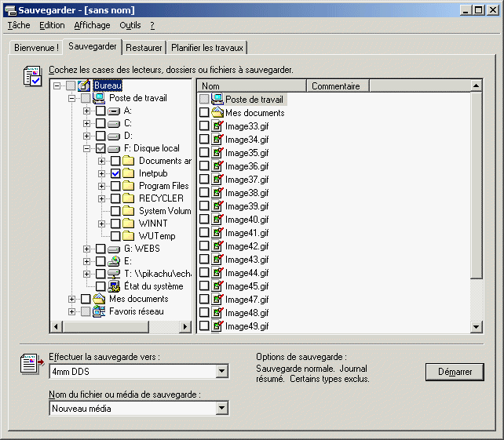The image size is (504, 440).
Task: Click the 'Nouveau média' backup name field
Action: coord(132,408)
